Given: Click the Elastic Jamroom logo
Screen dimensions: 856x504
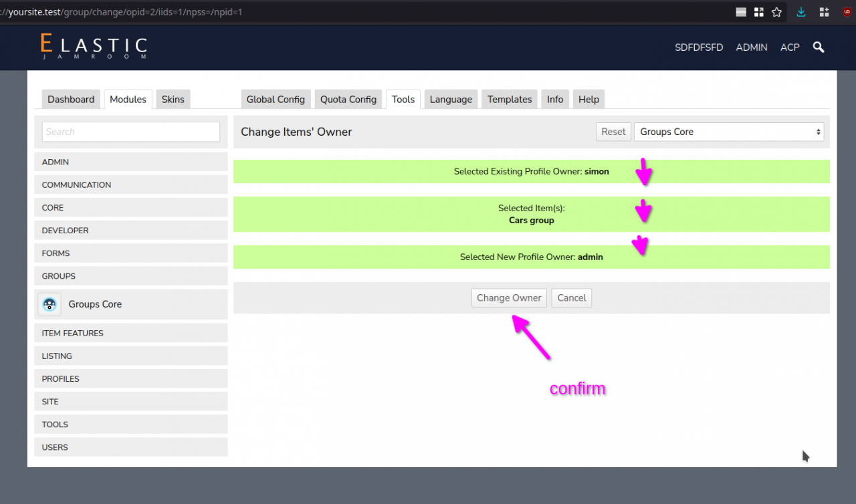Looking at the screenshot, I should (x=93, y=47).
